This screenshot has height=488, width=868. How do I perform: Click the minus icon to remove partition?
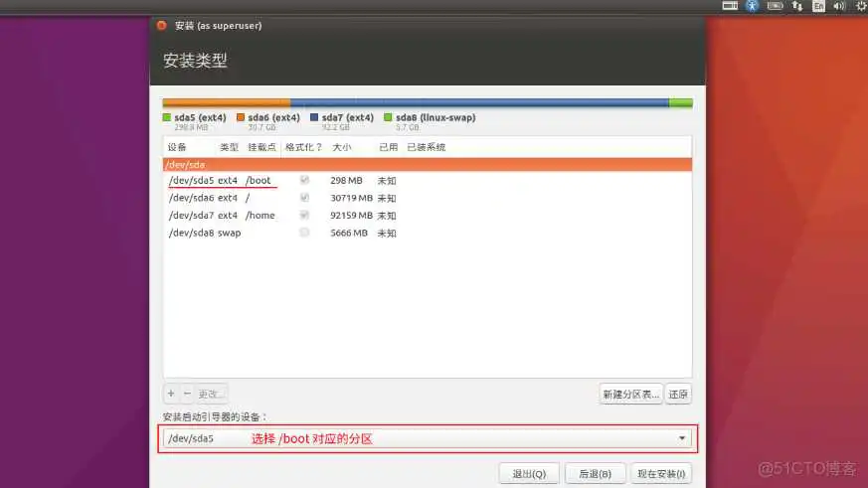[x=187, y=394]
